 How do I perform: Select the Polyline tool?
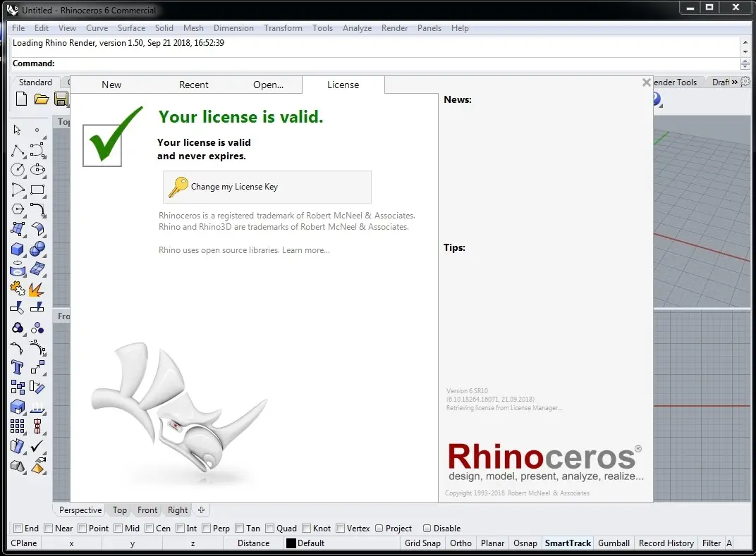[18, 150]
